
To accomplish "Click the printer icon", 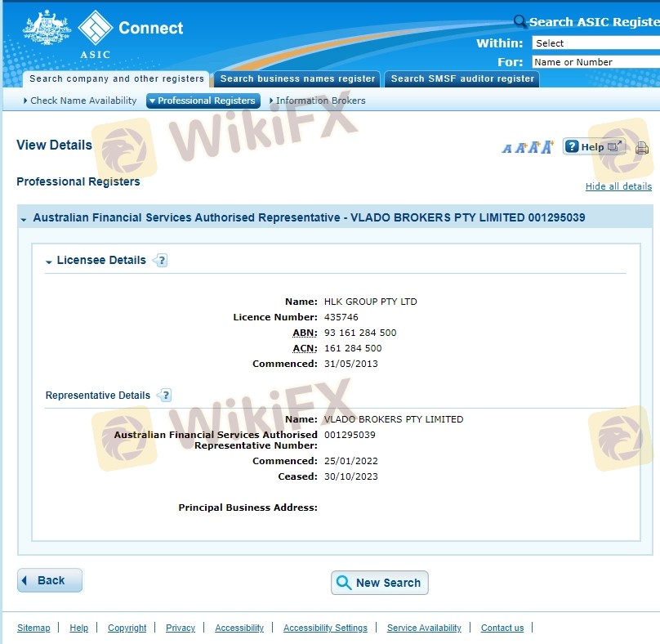I will (642, 148).
